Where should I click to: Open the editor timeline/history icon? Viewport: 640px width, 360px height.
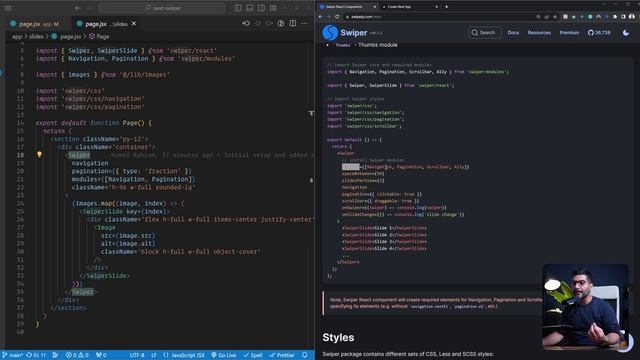pyautogui.click(x=246, y=23)
